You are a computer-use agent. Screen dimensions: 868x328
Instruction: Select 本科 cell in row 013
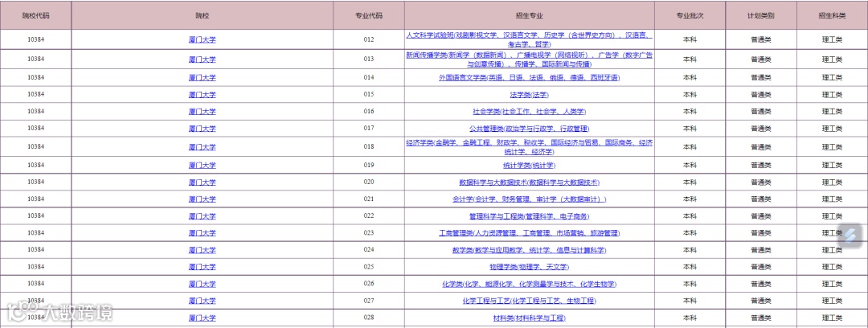coord(690,59)
